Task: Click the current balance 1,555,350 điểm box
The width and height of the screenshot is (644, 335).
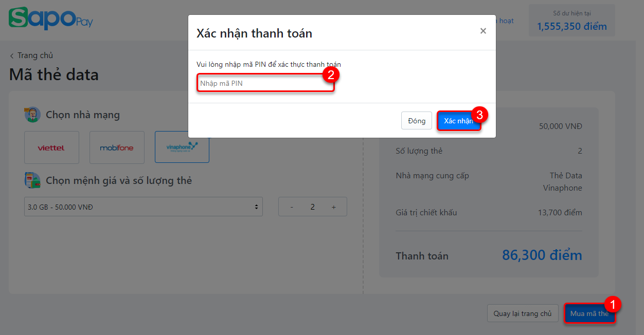Action: [572, 21]
